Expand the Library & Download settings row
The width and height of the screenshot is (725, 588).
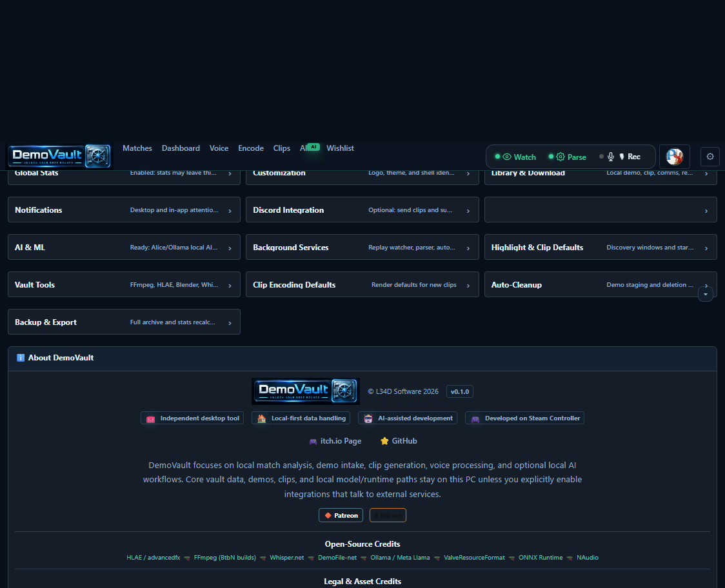click(601, 177)
